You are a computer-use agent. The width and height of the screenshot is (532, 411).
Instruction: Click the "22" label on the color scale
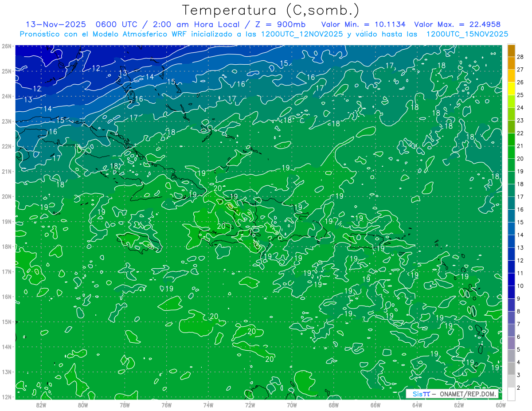point(520,133)
